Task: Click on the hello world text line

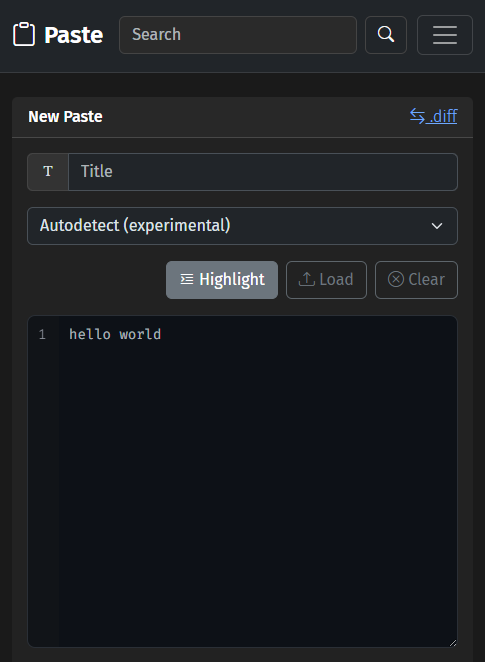Action: [x=115, y=334]
